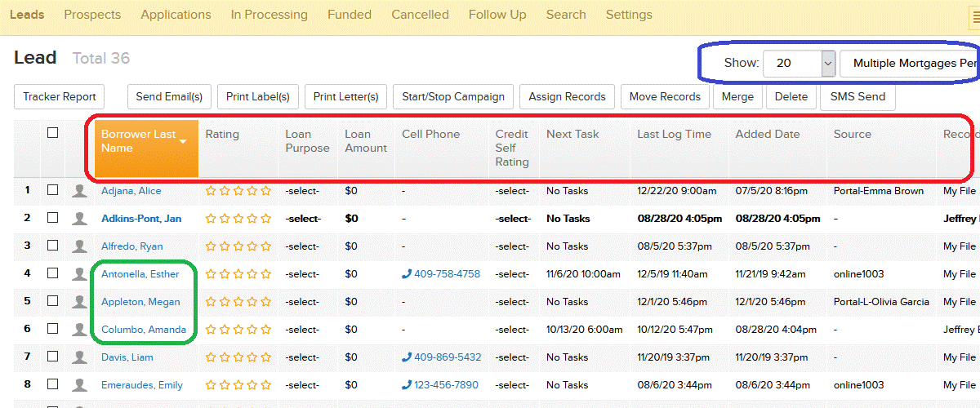The width and height of the screenshot is (980, 408).
Task: Set fourth star rating for Antonella, Esther
Action: pos(252,274)
